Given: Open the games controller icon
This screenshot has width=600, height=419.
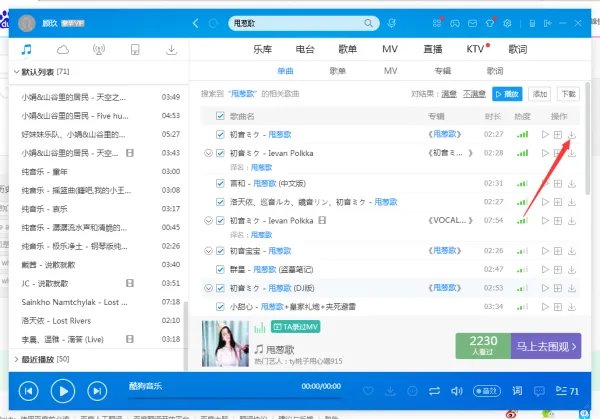Looking at the screenshot, I should (x=455, y=23).
